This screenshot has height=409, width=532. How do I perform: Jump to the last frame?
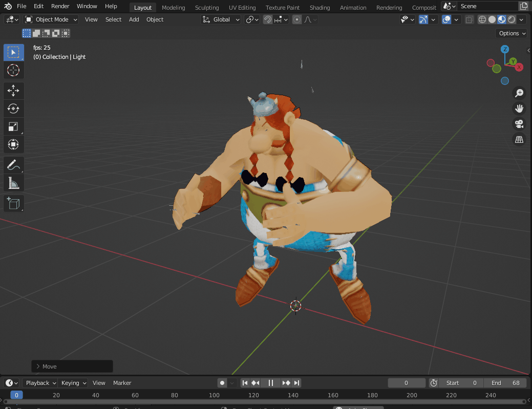pos(297,383)
